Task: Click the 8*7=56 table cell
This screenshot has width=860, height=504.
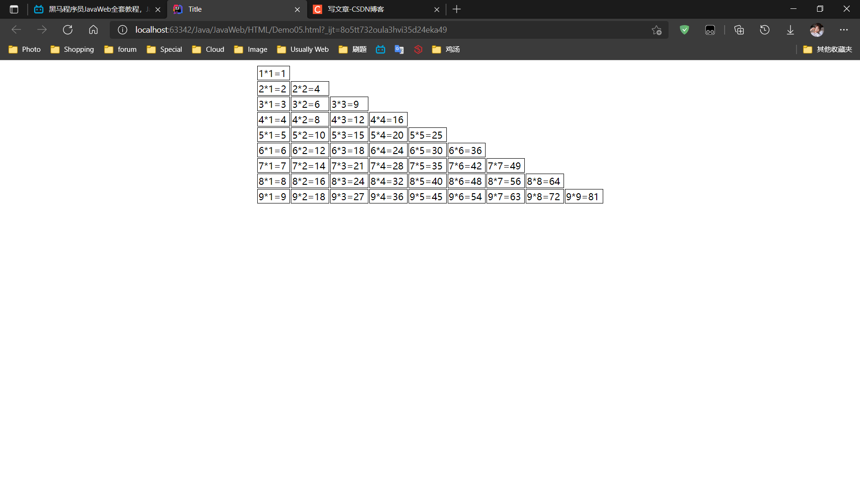Action: (x=506, y=181)
